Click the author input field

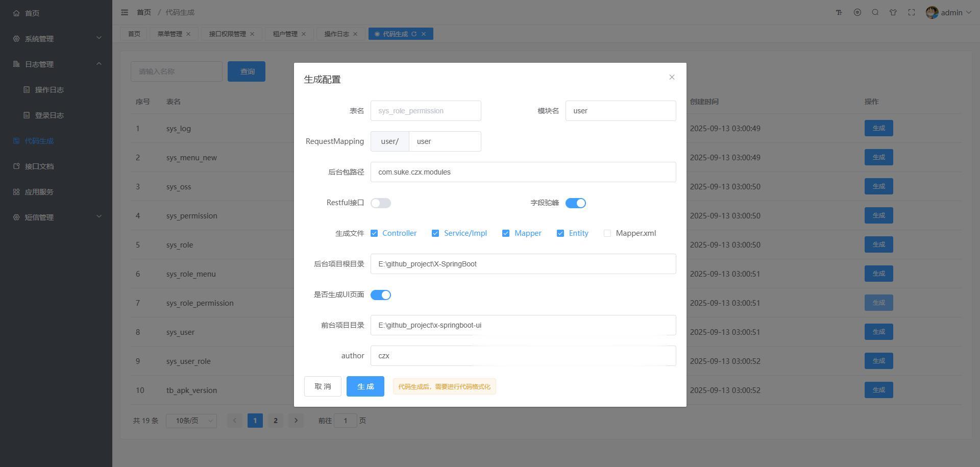coord(523,356)
